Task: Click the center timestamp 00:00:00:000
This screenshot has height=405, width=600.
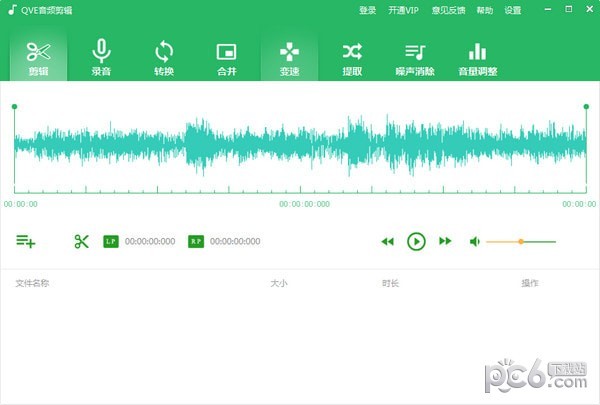Action: 304,204
